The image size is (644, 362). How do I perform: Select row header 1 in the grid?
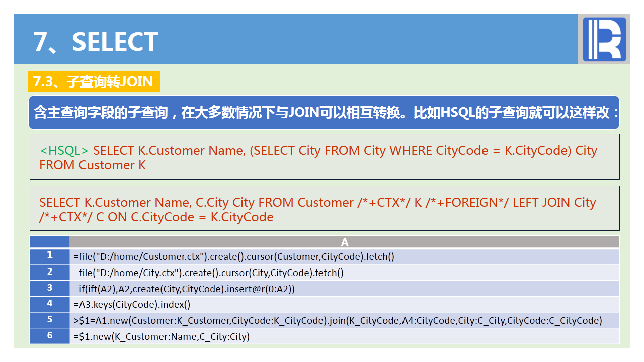click(x=50, y=256)
